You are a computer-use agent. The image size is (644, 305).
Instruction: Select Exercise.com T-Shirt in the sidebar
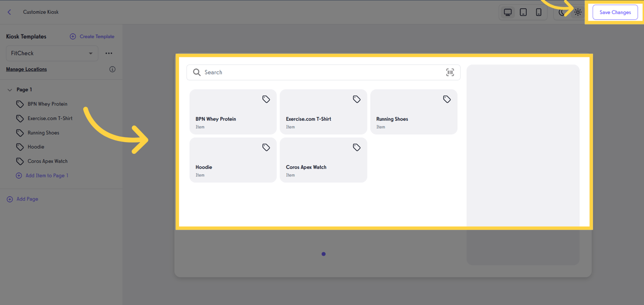pos(49,118)
